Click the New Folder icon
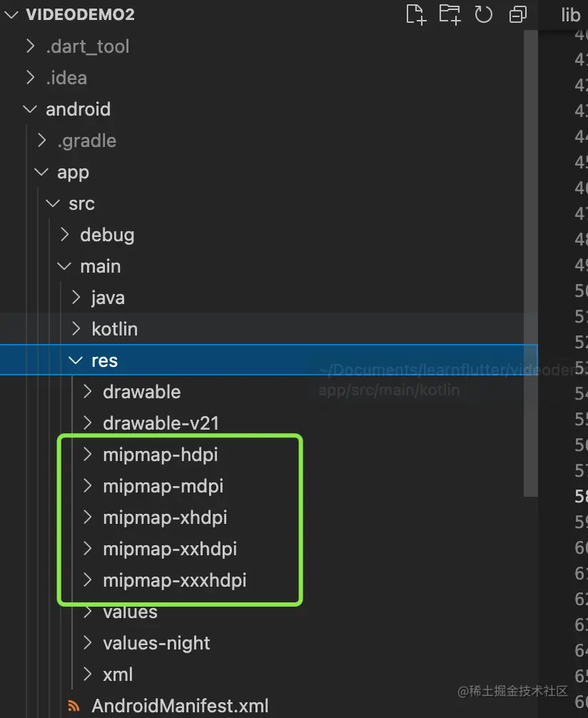Screen dimensions: 588x718 coord(450,14)
